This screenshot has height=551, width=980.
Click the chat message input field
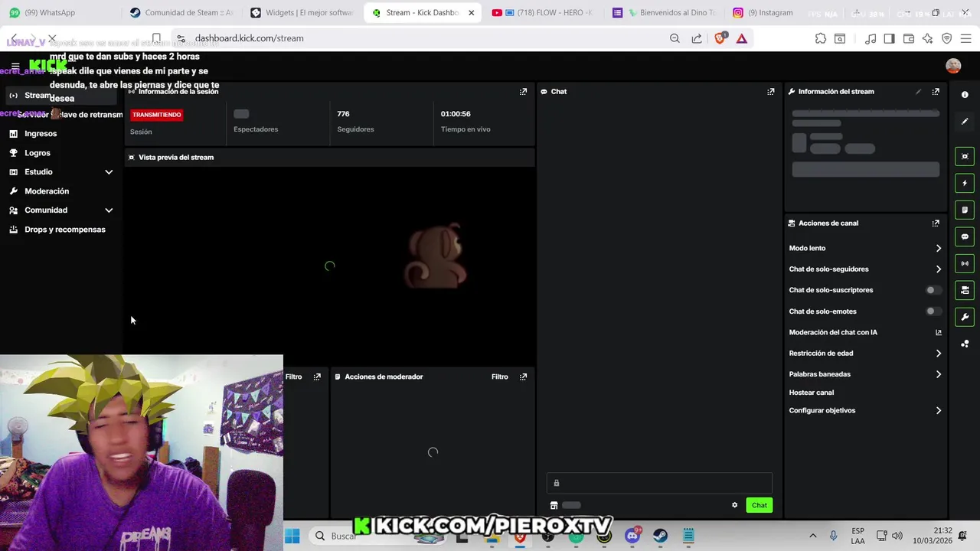tap(659, 483)
